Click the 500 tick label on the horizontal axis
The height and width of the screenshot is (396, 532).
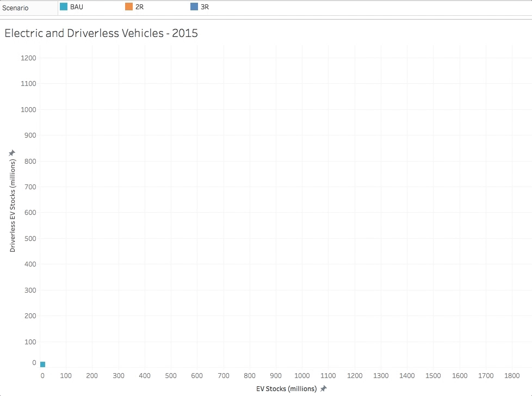171,375
